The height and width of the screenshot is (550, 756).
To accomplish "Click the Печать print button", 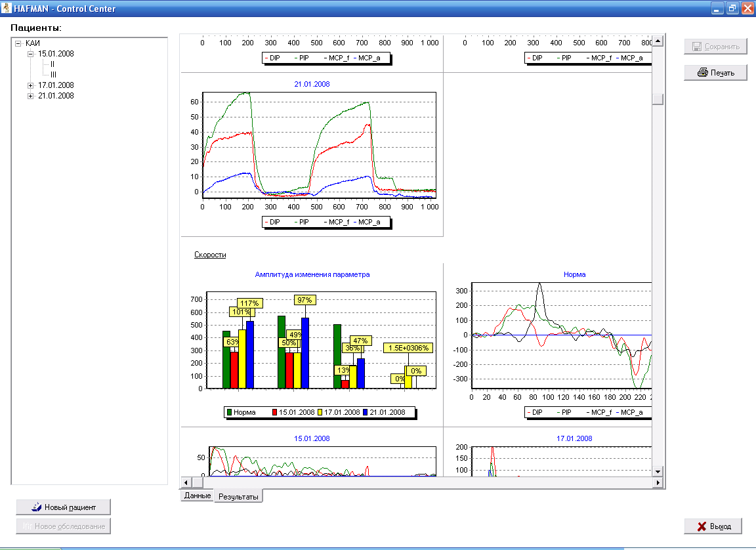I will pyautogui.click(x=715, y=73).
